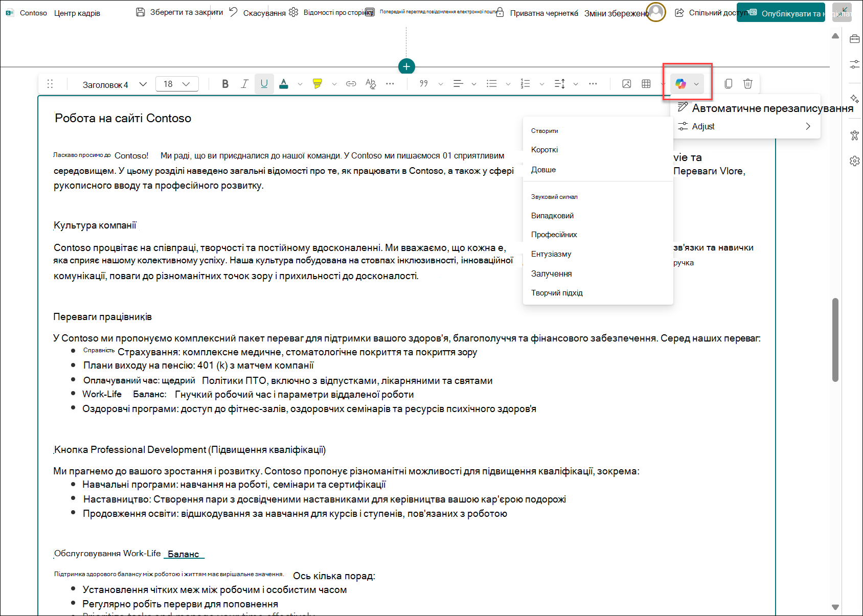This screenshot has height=616, width=863.
Task: Toggle bold formatting
Action: pos(225,84)
